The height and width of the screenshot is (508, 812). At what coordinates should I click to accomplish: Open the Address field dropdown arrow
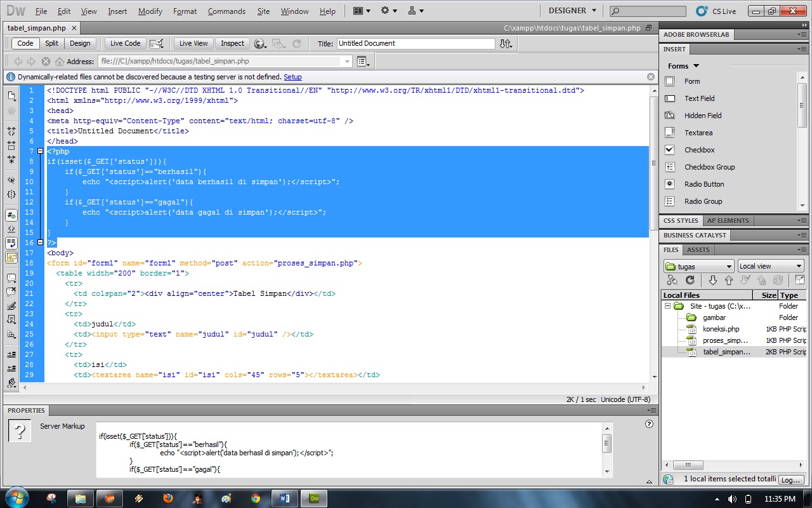(347, 62)
